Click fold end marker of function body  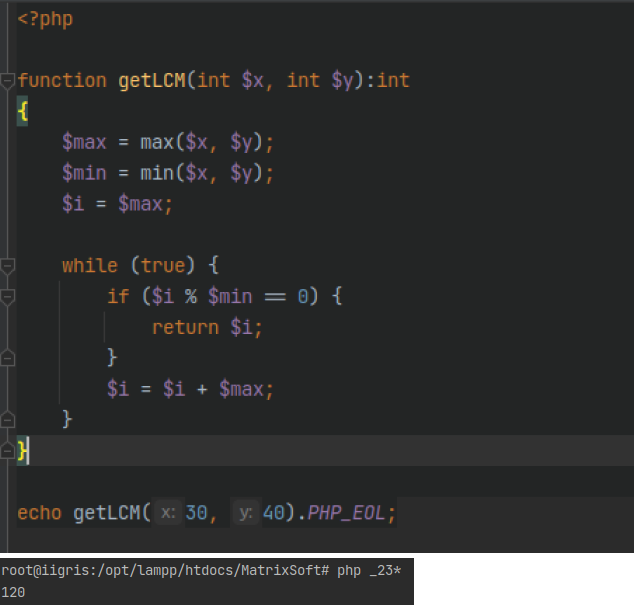[7, 450]
